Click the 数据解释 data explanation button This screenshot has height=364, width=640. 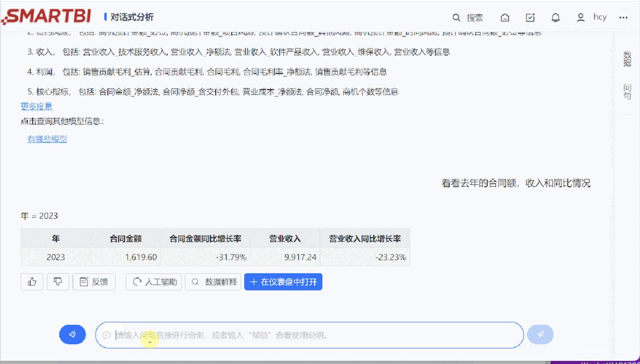point(213,282)
